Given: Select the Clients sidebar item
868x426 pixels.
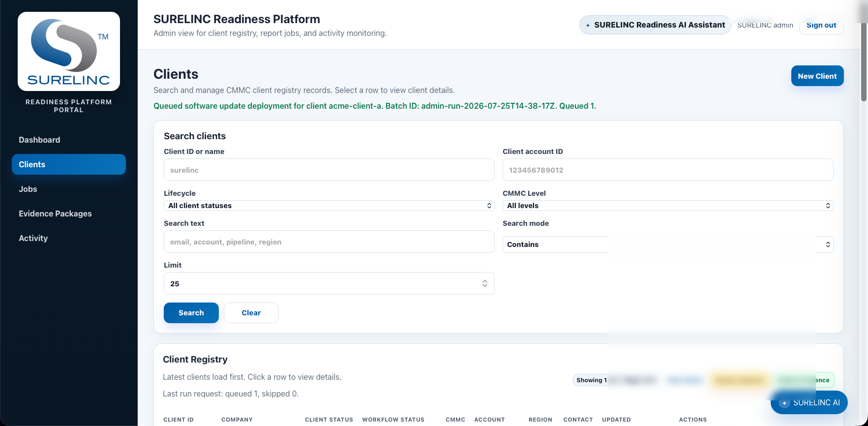Looking at the screenshot, I should click(69, 164).
